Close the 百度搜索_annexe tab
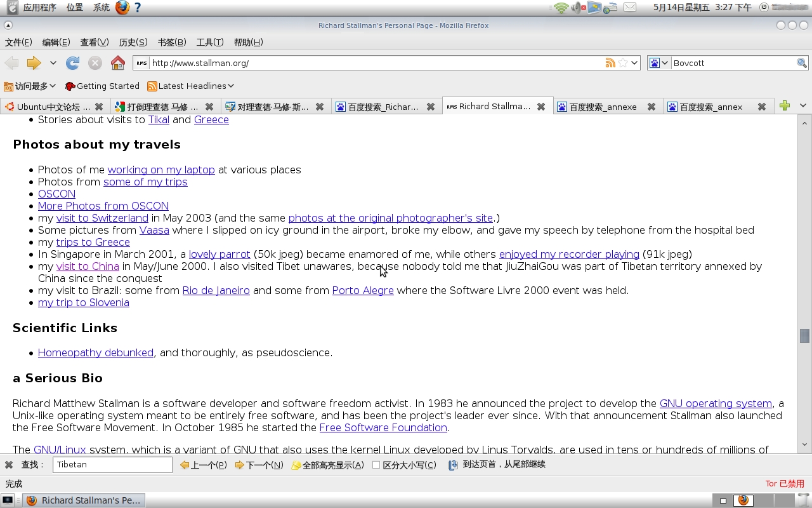 coord(652,107)
